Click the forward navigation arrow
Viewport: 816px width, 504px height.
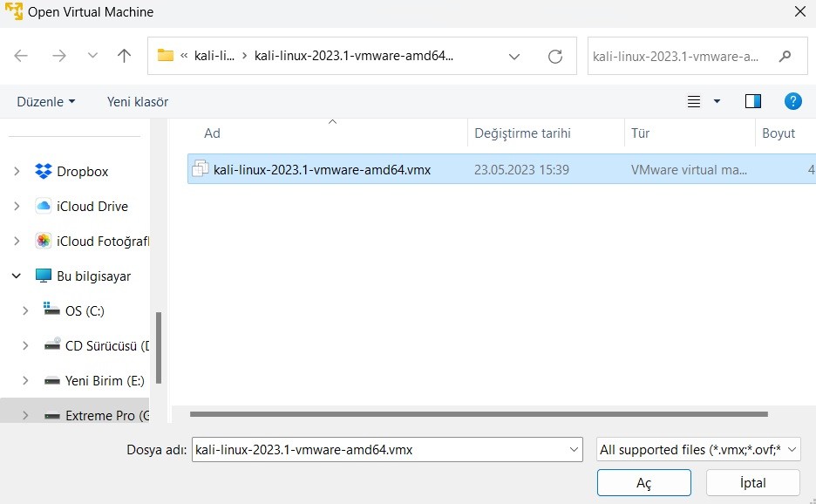(59, 55)
